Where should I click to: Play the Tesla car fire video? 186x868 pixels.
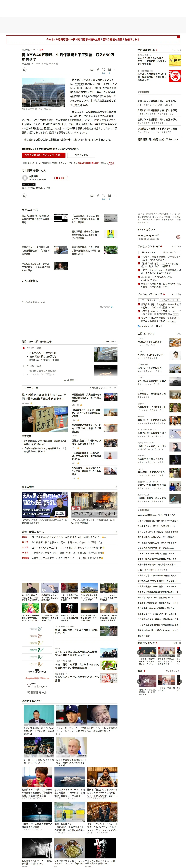pos(94,505)
